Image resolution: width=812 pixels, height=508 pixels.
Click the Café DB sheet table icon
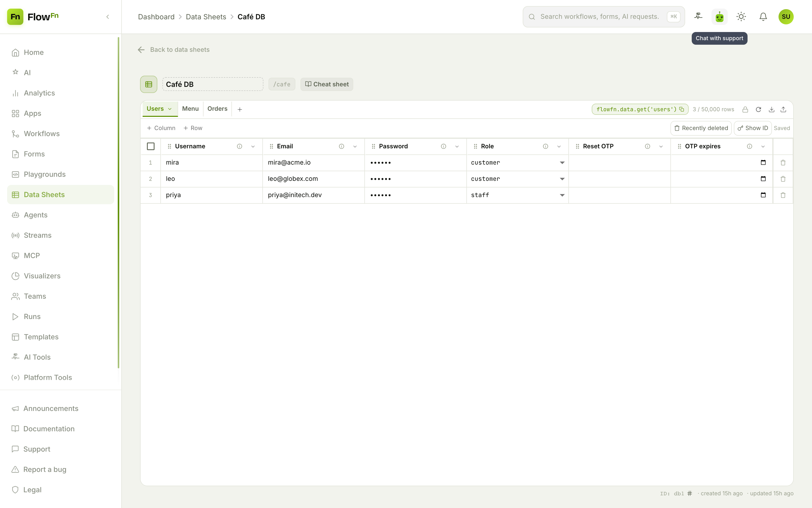click(x=149, y=84)
